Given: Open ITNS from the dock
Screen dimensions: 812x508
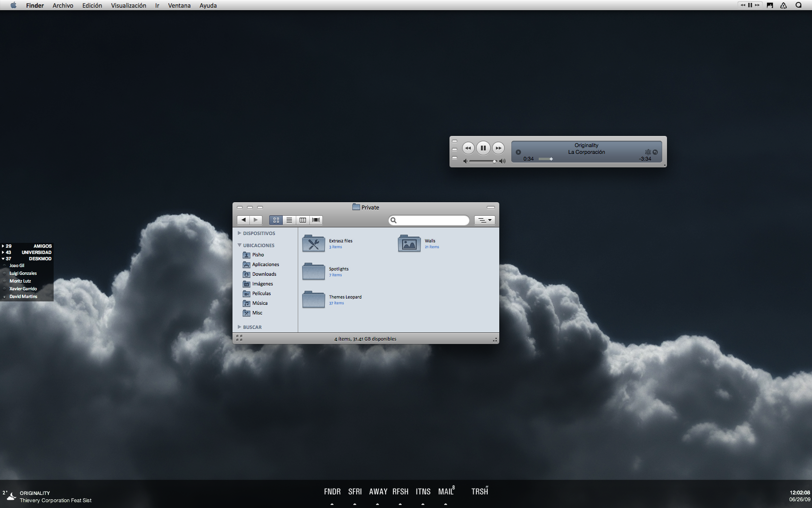Looking at the screenshot, I should (x=423, y=492).
